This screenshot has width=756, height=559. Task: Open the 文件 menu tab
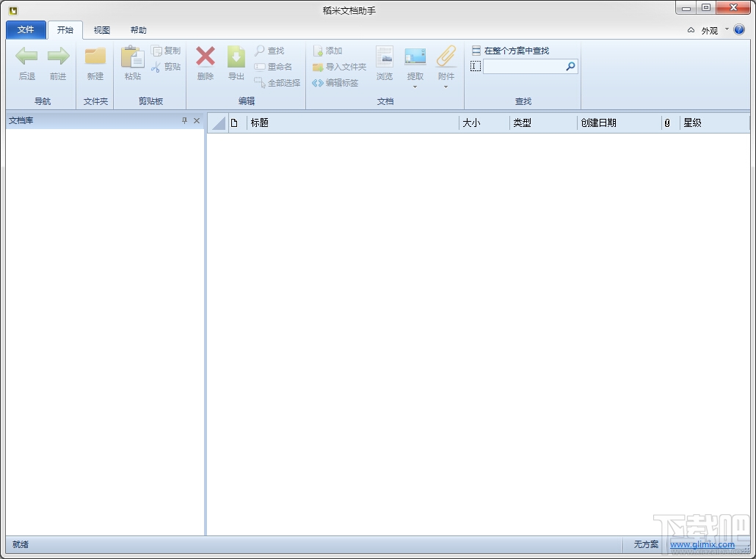click(x=26, y=30)
